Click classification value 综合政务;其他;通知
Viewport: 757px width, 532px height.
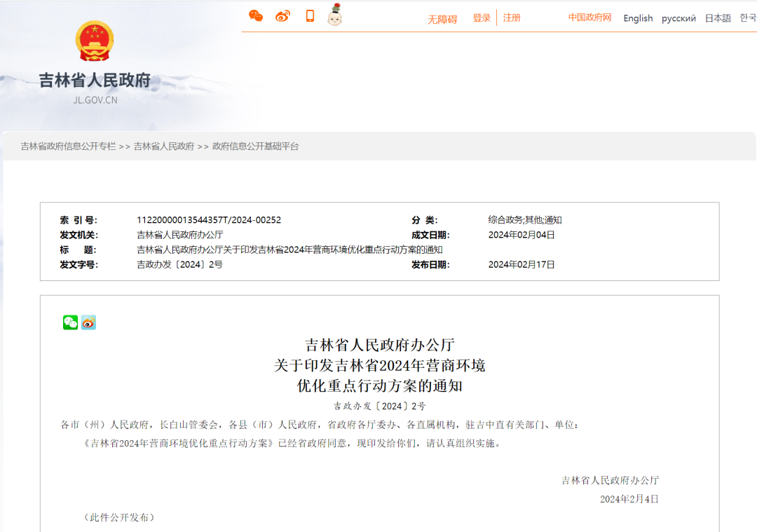point(525,220)
